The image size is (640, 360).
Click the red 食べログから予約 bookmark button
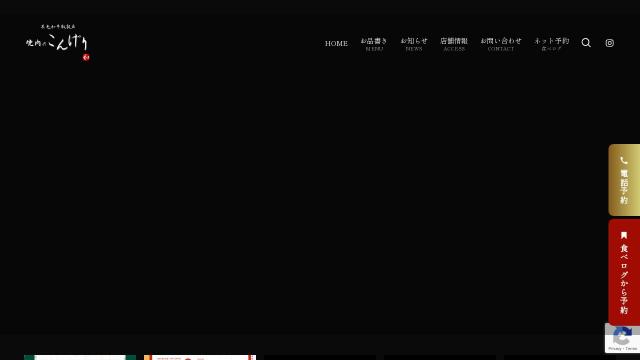click(624, 272)
